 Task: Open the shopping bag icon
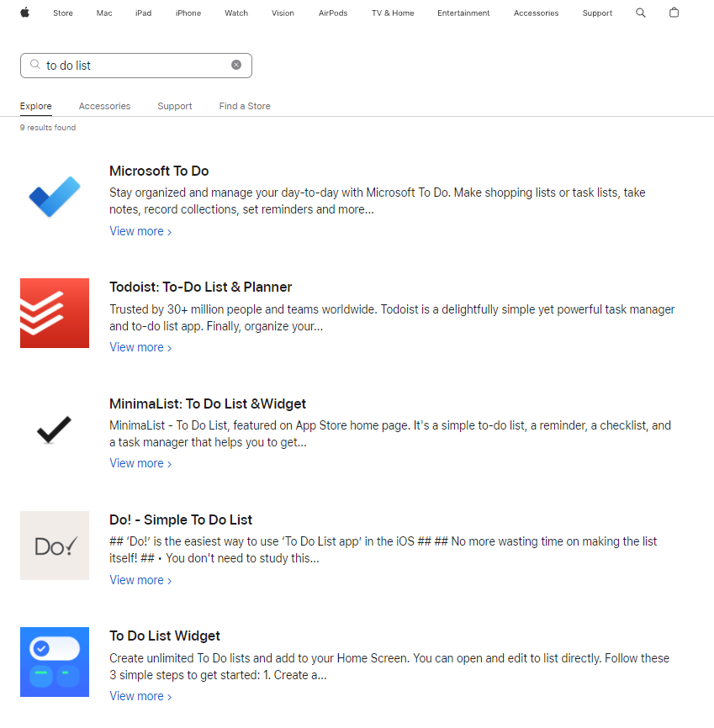[674, 13]
